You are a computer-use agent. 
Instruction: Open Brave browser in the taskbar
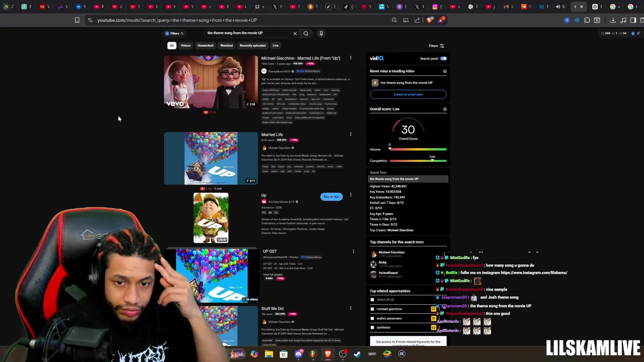(328, 354)
